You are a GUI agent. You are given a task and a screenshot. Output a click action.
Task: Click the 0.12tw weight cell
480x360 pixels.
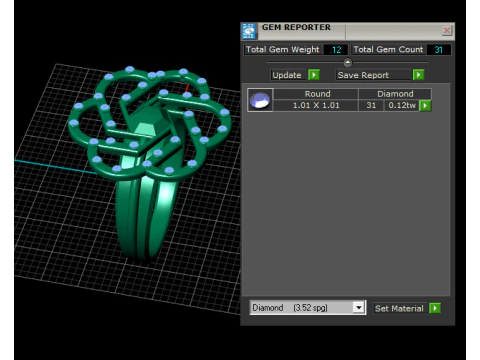point(402,105)
